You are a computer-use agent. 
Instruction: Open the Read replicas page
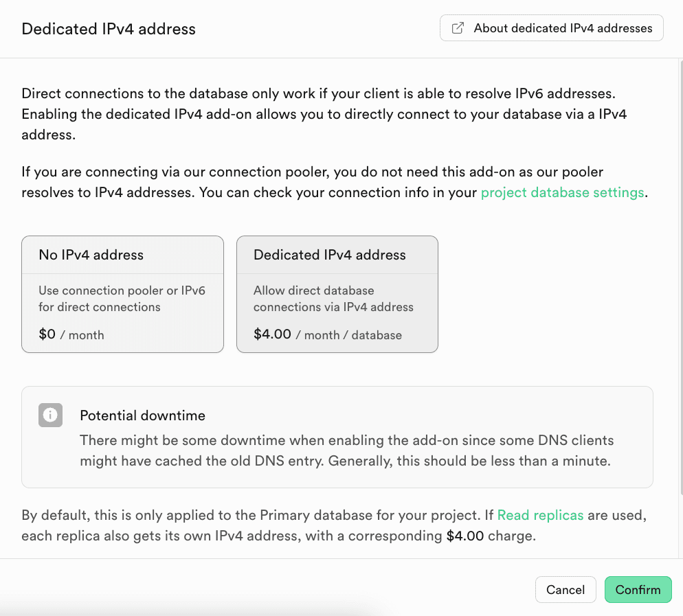coord(540,514)
